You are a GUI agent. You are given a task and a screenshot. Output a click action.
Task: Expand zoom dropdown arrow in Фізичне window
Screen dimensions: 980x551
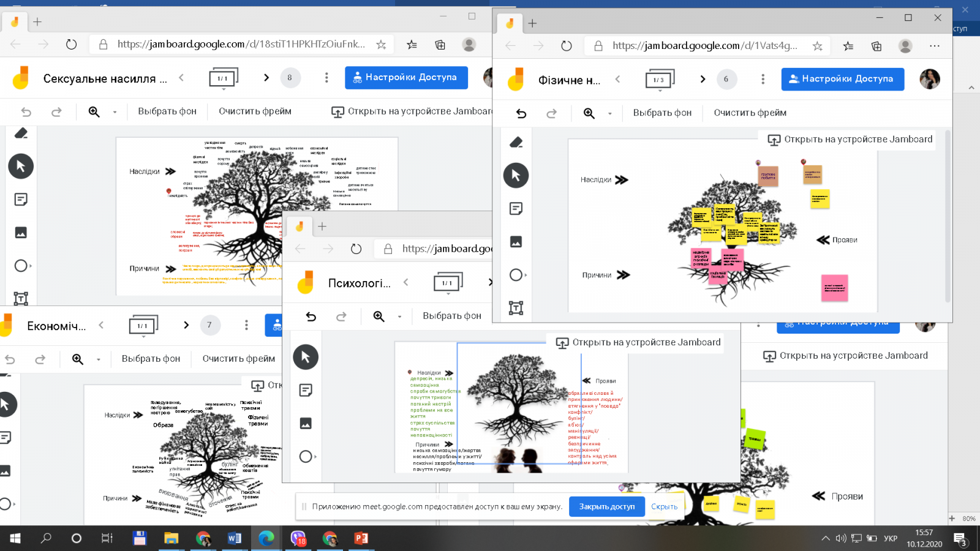609,114
